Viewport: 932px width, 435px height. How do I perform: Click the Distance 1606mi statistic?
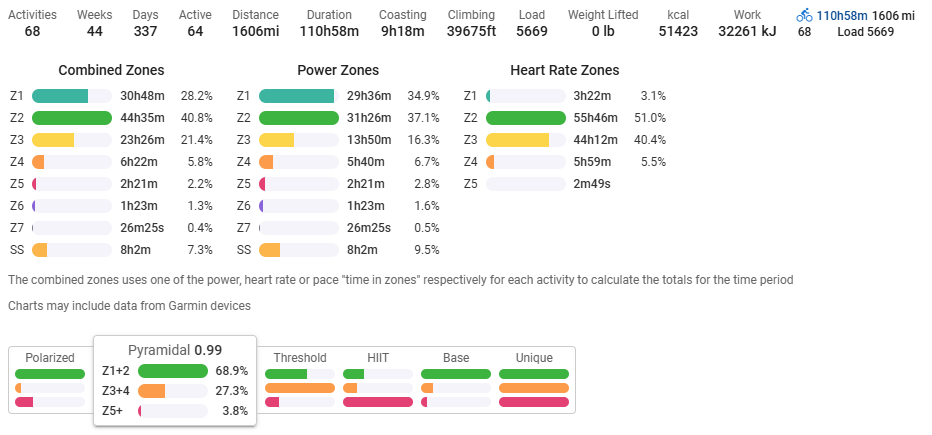click(255, 32)
